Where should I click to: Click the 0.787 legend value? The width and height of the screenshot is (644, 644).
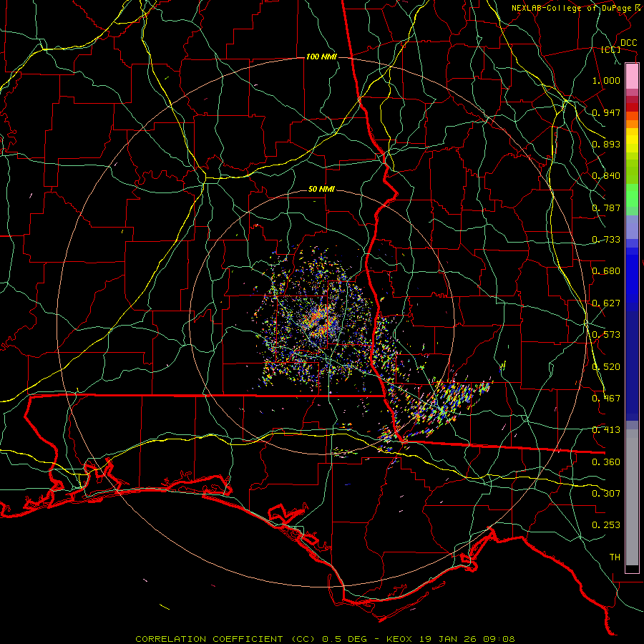coord(606,208)
